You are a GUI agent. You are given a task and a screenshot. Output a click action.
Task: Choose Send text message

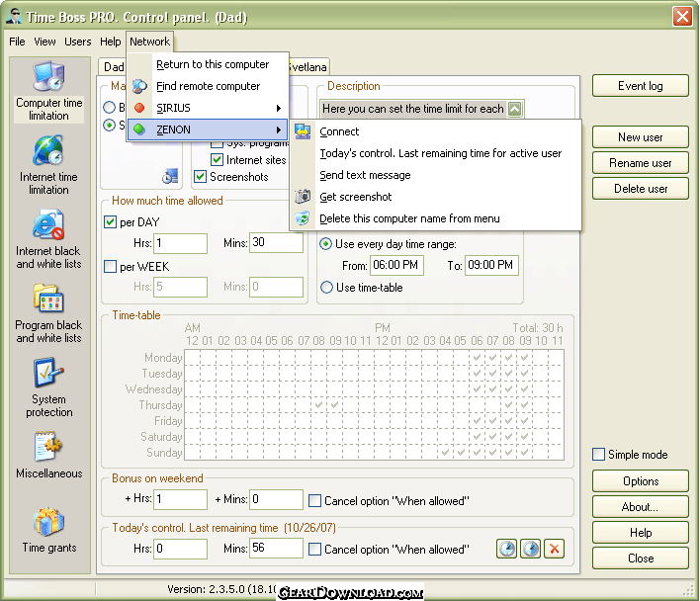pos(436,175)
